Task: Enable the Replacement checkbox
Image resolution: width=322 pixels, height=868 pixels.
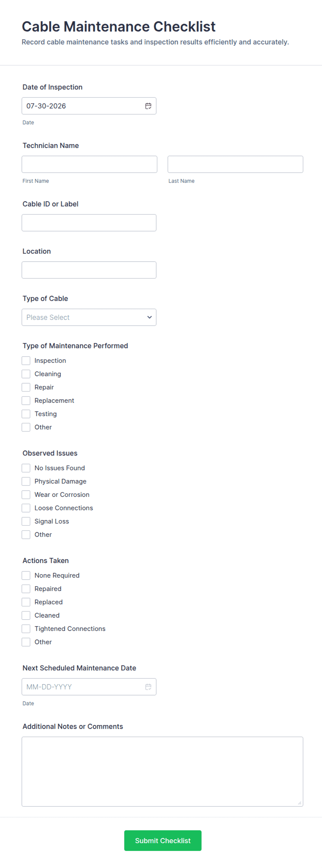Action: point(26,401)
